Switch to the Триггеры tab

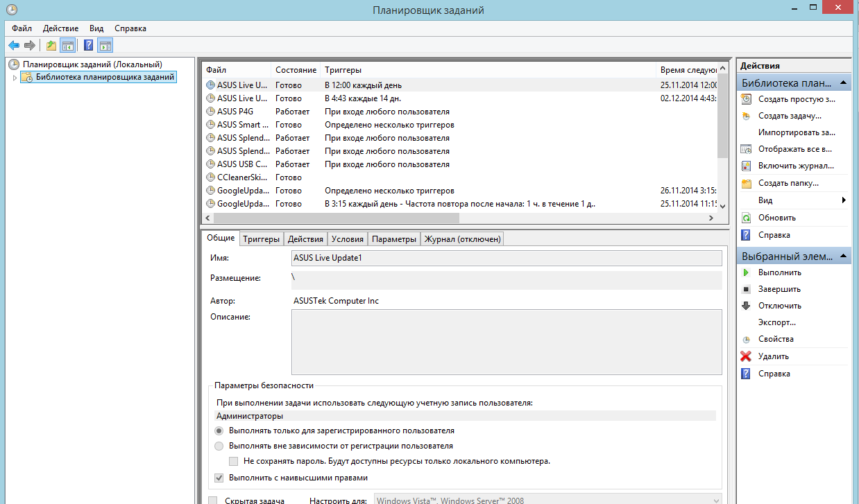click(261, 239)
